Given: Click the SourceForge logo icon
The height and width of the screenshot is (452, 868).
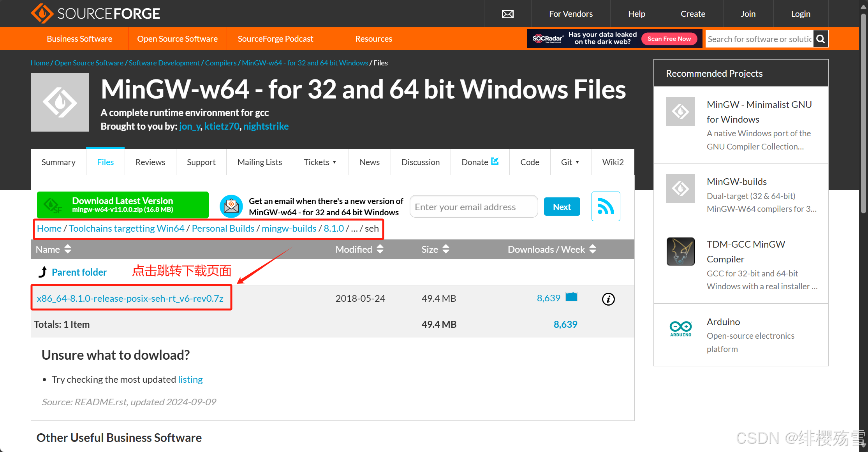Looking at the screenshot, I should (42, 14).
